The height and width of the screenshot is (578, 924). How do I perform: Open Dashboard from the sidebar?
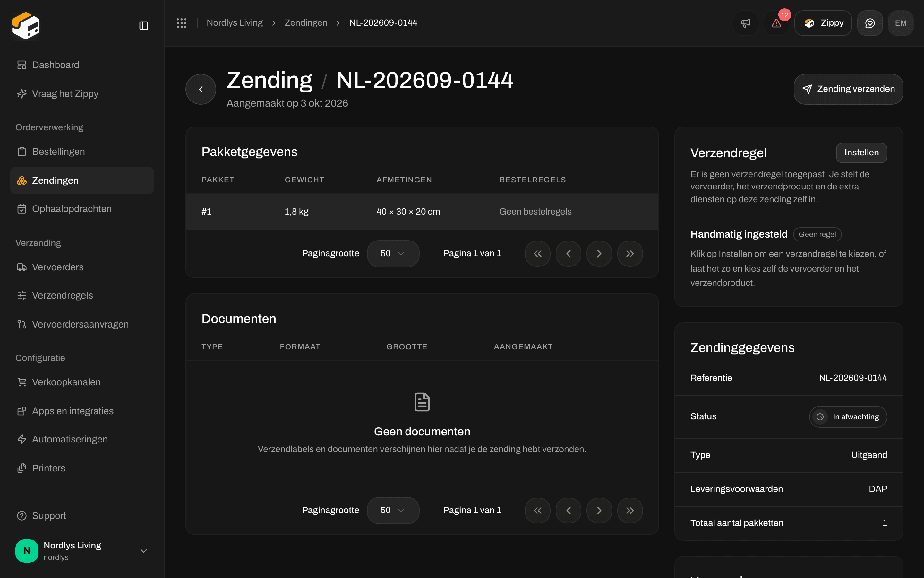(x=82, y=65)
